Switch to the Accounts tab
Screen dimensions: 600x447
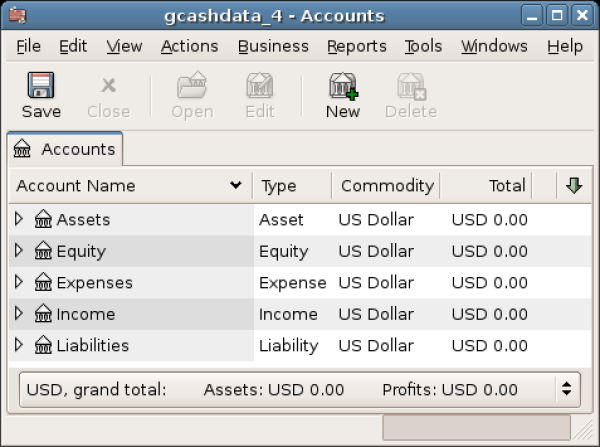[66, 150]
